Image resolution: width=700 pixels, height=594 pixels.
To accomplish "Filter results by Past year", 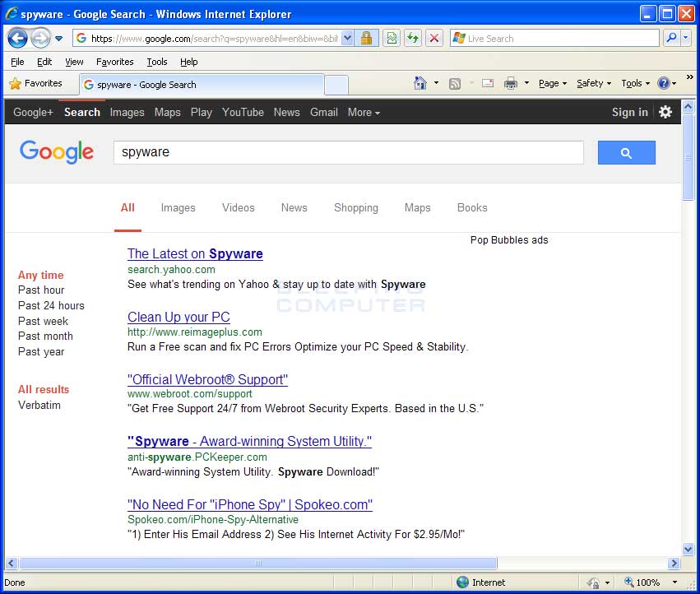I will [41, 352].
